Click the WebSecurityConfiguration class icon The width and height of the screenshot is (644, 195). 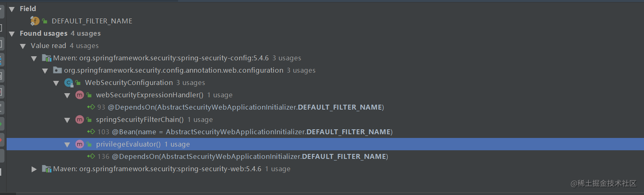pyautogui.click(x=69, y=83)
